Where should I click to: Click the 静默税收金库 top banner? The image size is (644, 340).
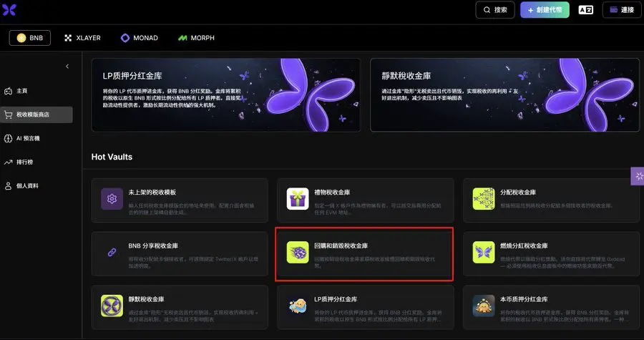tap(504, 95)
